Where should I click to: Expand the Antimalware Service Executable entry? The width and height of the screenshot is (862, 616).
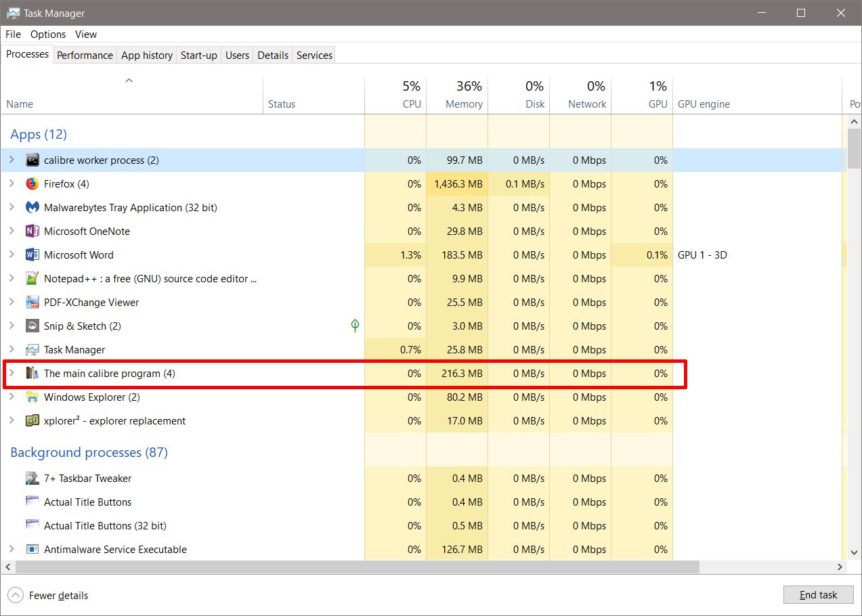click(12, 550)
